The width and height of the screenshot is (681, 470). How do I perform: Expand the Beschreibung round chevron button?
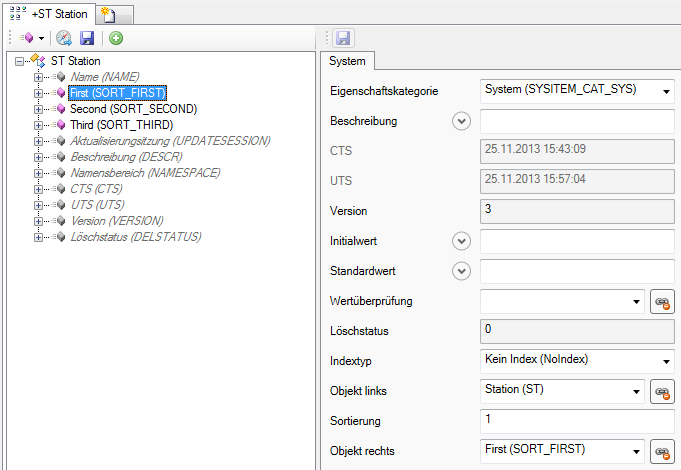pos(461,122)
